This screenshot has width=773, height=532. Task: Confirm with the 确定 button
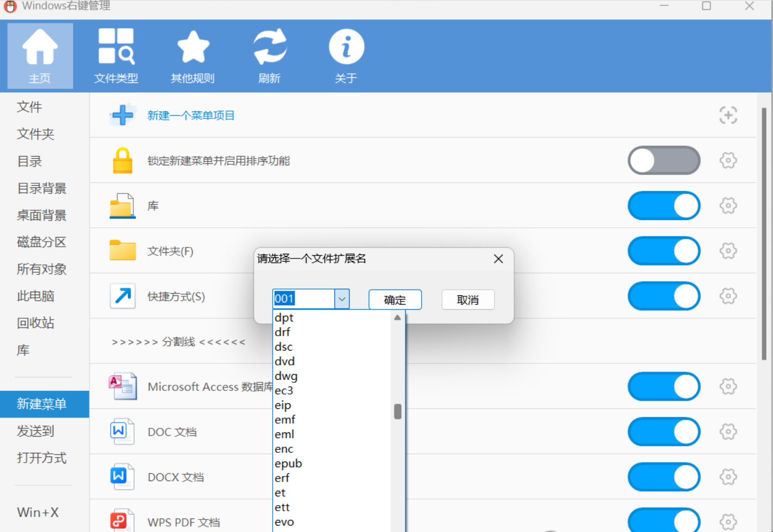click(395, 300)
